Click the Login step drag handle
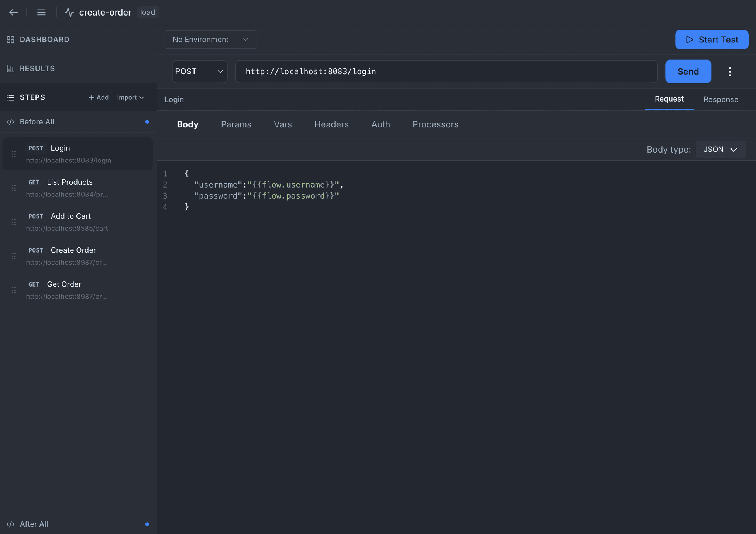756x534 pixels. pyautogui.click(x=14, y=154)
